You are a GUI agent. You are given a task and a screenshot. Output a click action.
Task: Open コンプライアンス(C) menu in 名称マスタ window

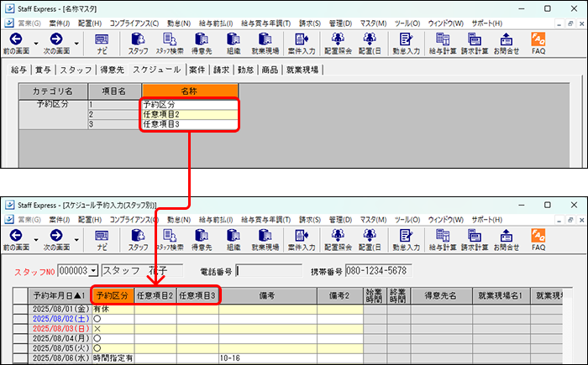pos(134,23)
